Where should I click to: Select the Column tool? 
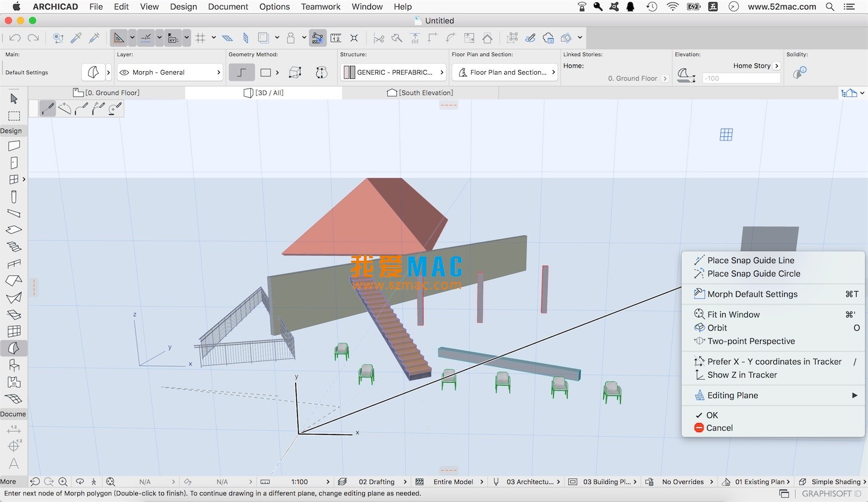pyautogui.click(x=14, y=197)
